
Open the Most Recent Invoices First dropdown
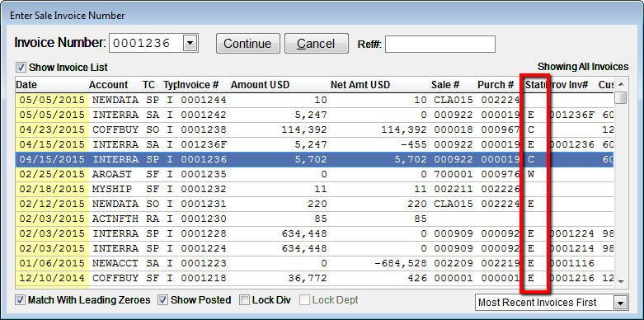(x=620, y=304)
